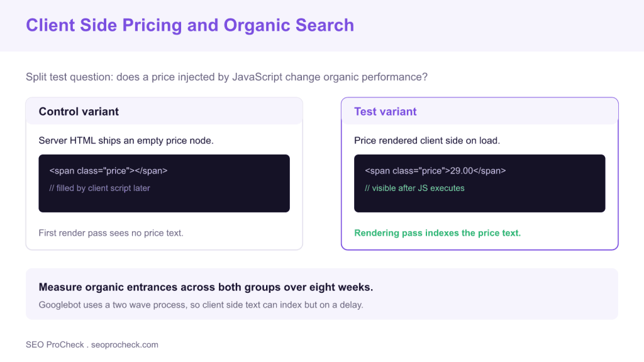Click the control variant dark code block
The height and width of the screenshot is (362, 644).
[164, 184]
